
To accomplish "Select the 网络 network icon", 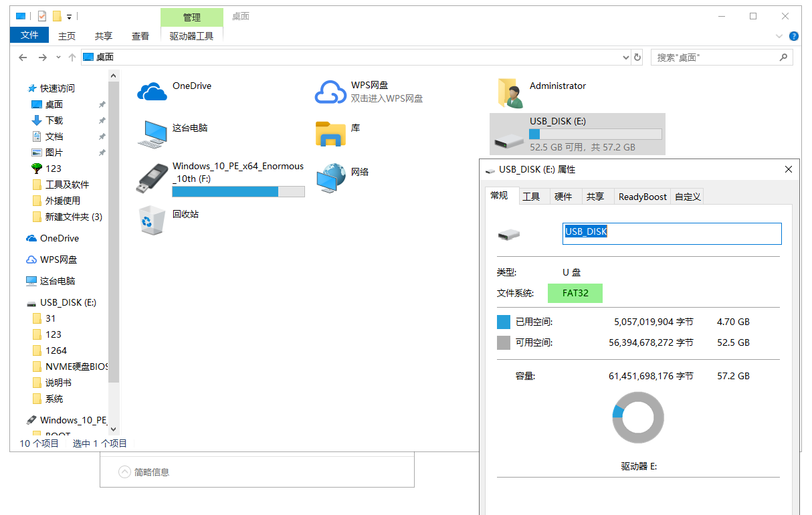I will click(x=330, y=179).
